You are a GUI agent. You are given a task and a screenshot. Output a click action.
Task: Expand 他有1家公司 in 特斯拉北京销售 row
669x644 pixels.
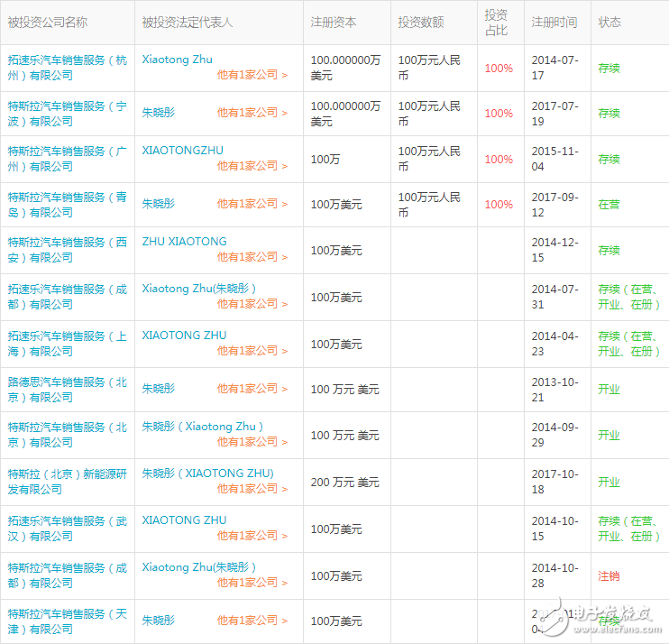click(x=252, y=442)
